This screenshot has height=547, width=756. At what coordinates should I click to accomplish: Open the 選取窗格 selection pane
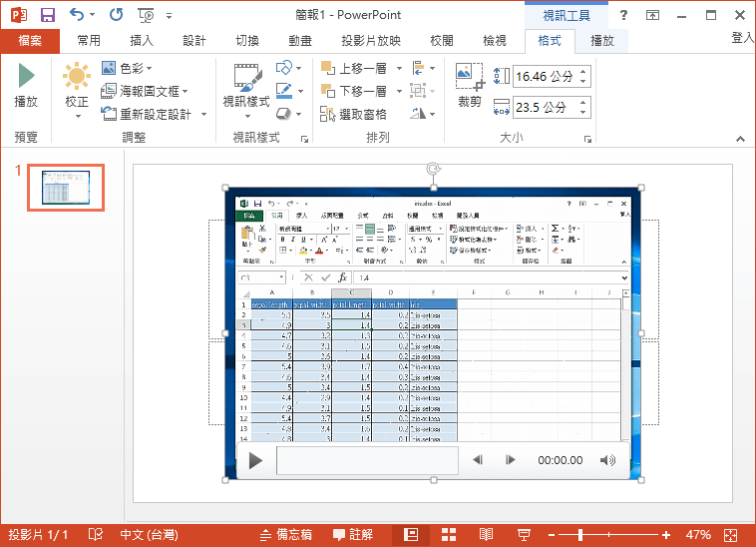click(354, 115)
